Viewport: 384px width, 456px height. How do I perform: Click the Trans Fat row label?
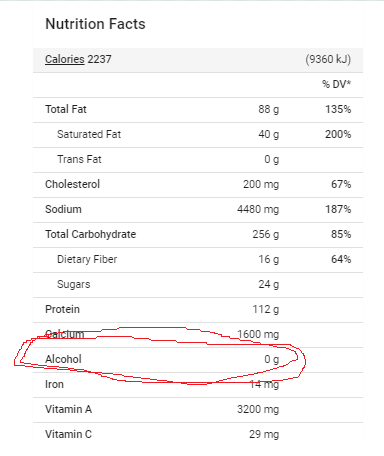point(79,159)
